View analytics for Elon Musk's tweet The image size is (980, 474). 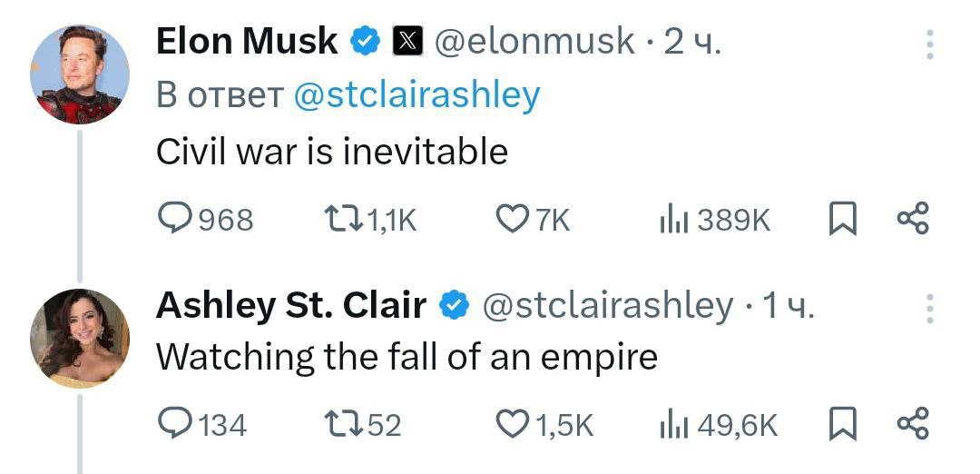tap(674, 219)
